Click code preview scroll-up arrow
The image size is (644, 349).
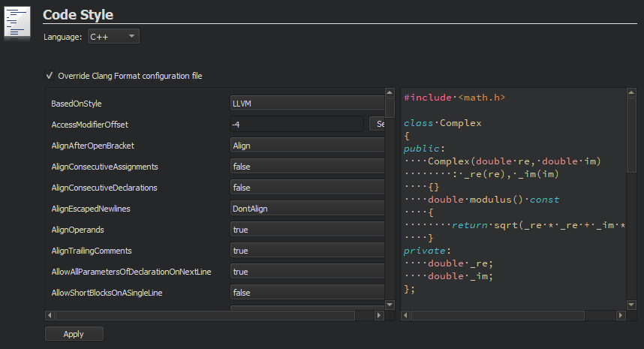tap(631, 92)
